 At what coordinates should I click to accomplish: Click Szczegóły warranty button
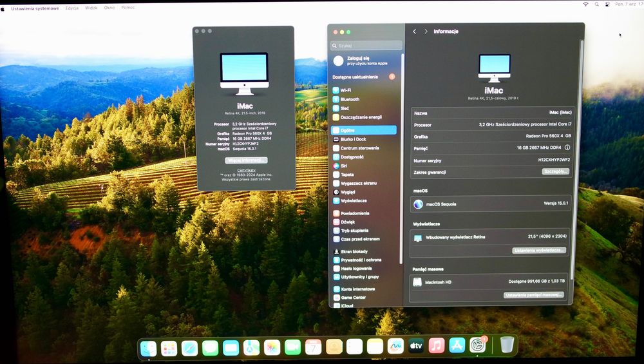tap(555, 171)
